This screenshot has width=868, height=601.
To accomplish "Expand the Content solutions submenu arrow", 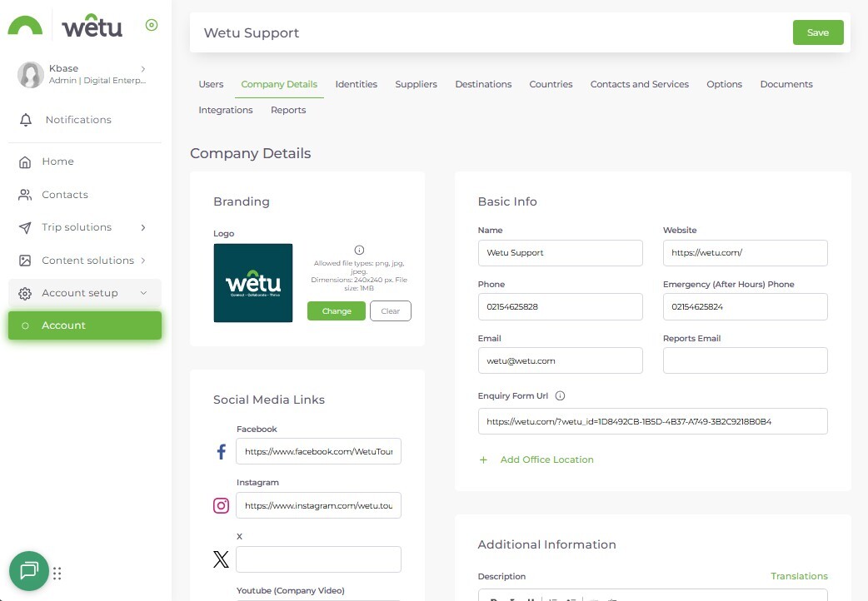I will [143, 260].
